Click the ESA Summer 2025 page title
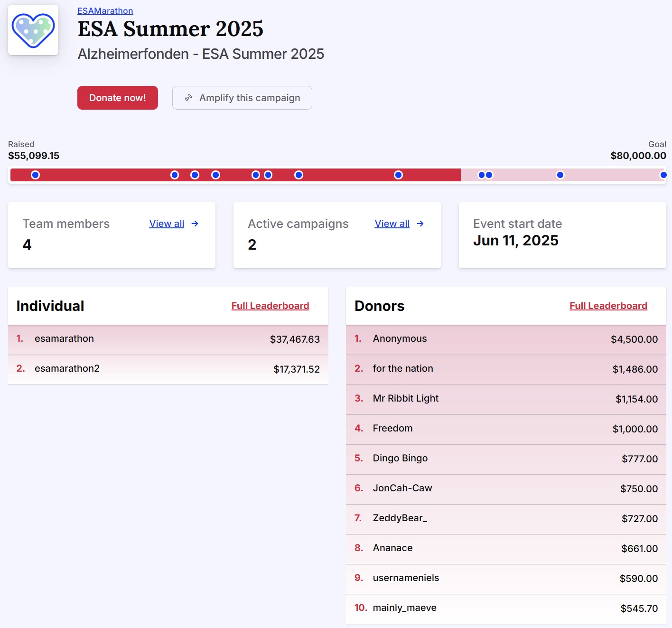The width and height of the screenshot is (672, 628). (170, 29)
